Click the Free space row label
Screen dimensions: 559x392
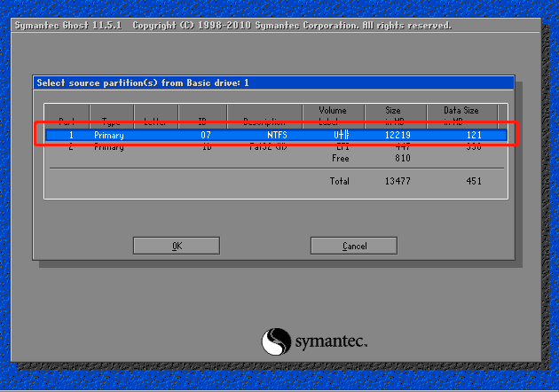pyautogui.click(x=341, y=158)
